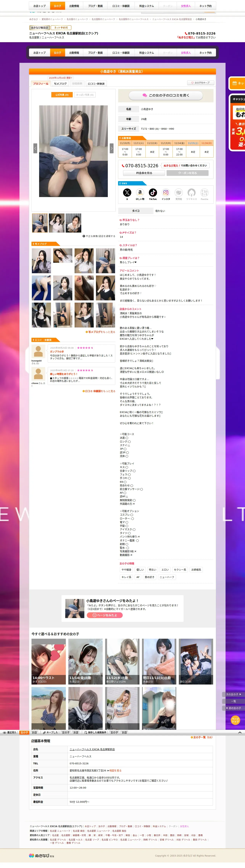Open ブログ・動画 in the lower navigation bar
This screenshot has width=245, height=868.
95,53
